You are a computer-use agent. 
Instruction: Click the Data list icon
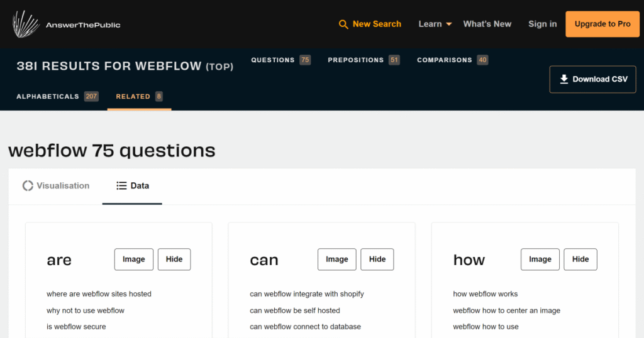(x=121, y=186)
